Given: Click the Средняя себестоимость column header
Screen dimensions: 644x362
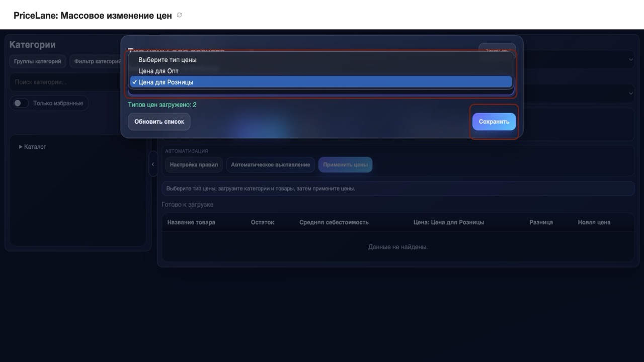Looking at the screenshot, I should (334, 222).
